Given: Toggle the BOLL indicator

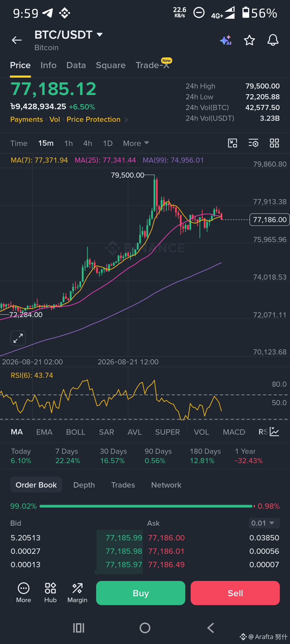Looking at the screenshot, I should [x=76, y=432].
